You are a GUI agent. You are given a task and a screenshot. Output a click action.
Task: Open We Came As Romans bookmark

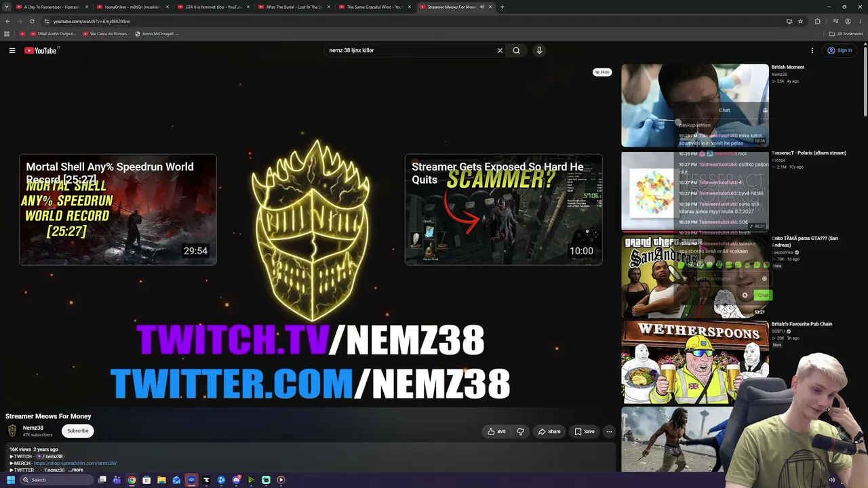click(x=106, y=33)
